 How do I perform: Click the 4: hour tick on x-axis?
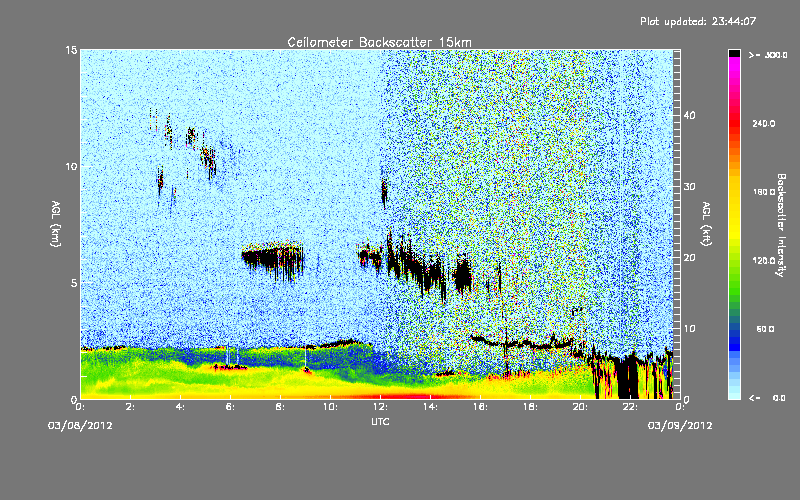pyautogui.click(x=181, y=407)
